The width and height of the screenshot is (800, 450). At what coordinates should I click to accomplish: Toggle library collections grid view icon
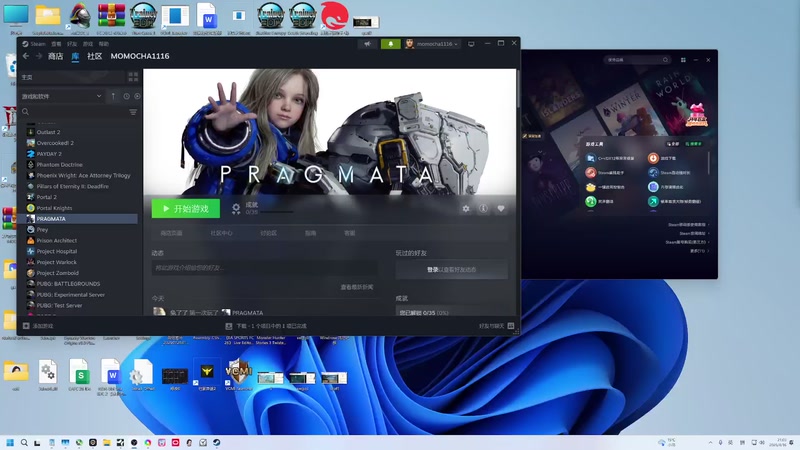[x=133, y=77]
